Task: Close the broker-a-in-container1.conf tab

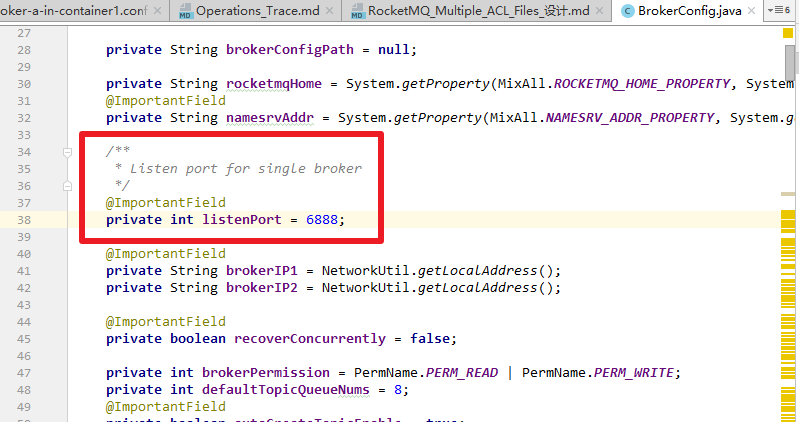Action: click(157, 11)
